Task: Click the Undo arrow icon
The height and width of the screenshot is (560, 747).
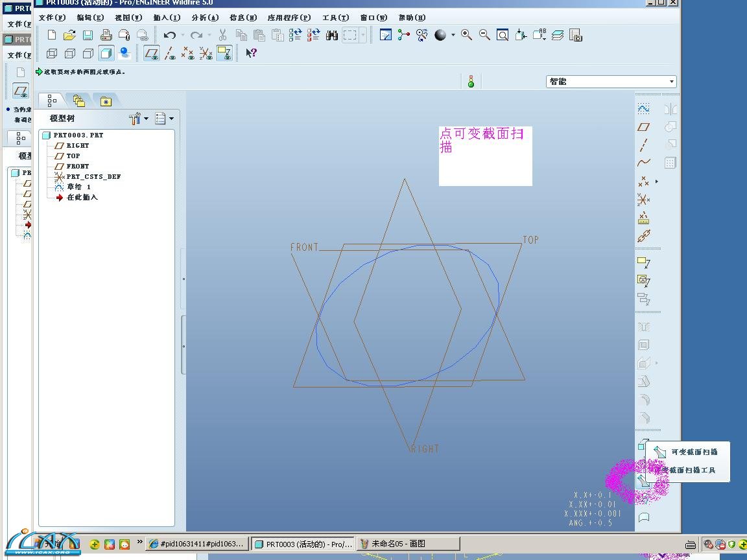Action: point(170,35)
